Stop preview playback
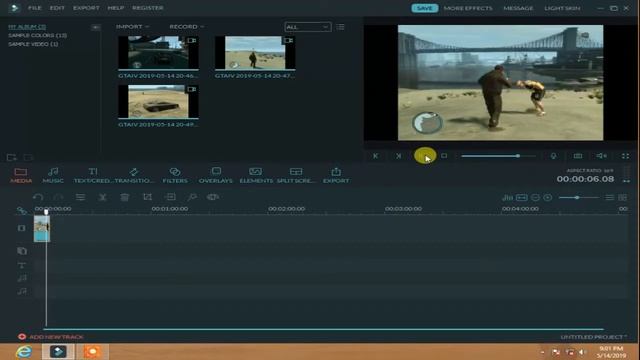640x360 pixels. point(444,156)
